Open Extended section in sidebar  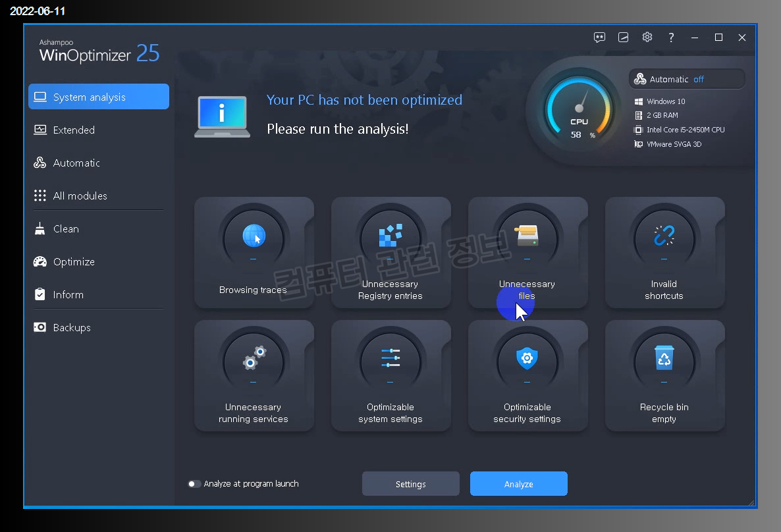(x=99, y=130)
